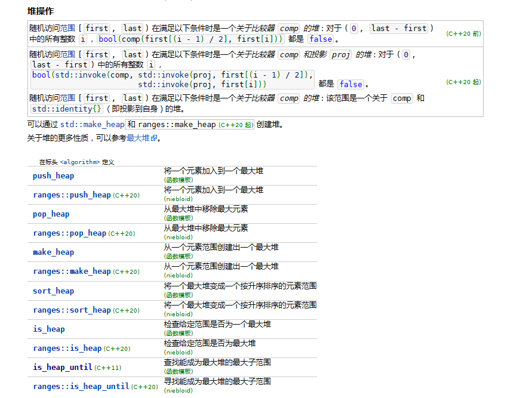Click the (函数模板) label under sort_heap description
The width and height of the screenshot is (532, 398).
[179, 295]
